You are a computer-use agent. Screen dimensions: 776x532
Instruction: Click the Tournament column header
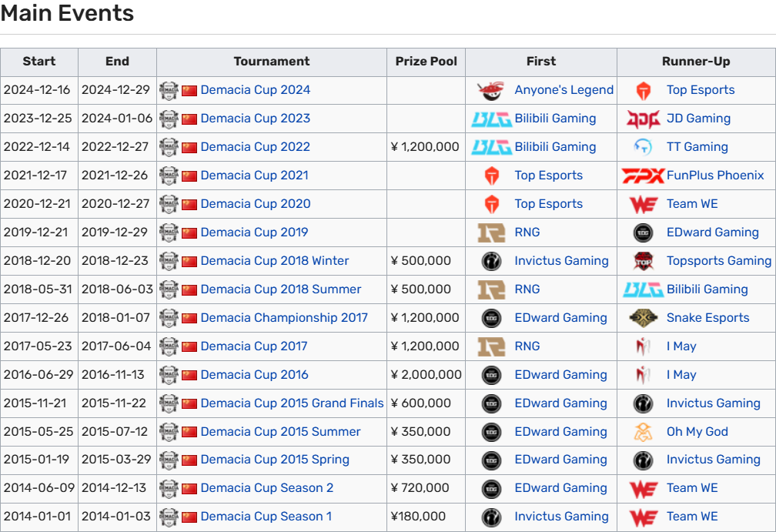[271, 62]
